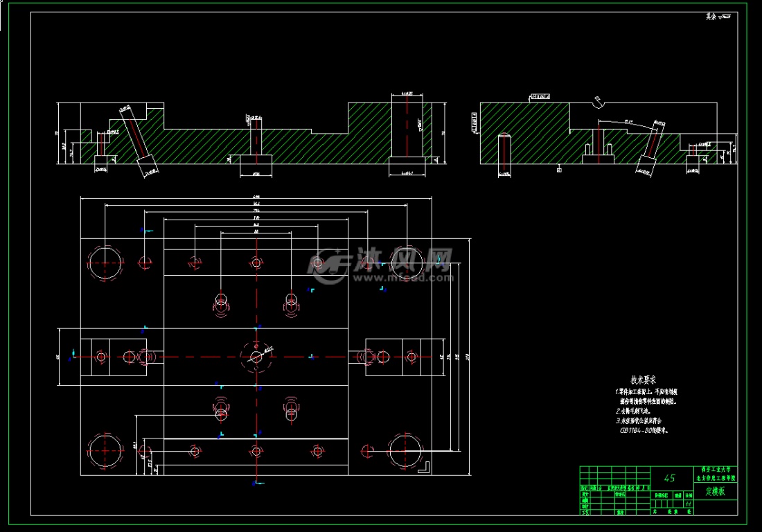Click the 技术要求 heading text
762x532 pixels.
[644, 380]
